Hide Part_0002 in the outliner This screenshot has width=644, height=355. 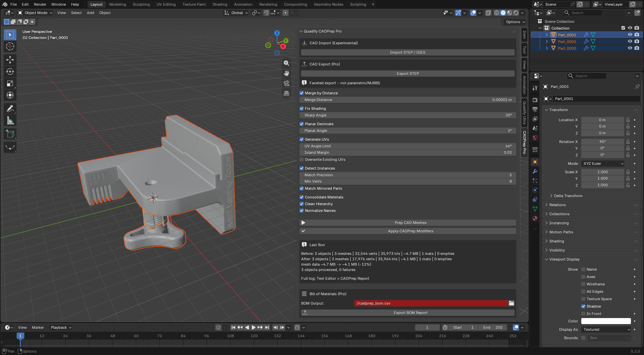coord(630,41)
